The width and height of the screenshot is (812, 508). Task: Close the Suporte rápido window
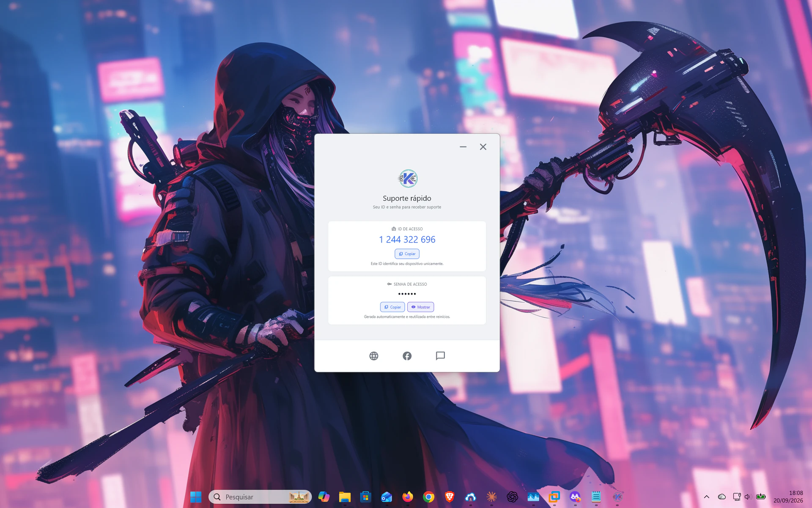coord(483,147)
